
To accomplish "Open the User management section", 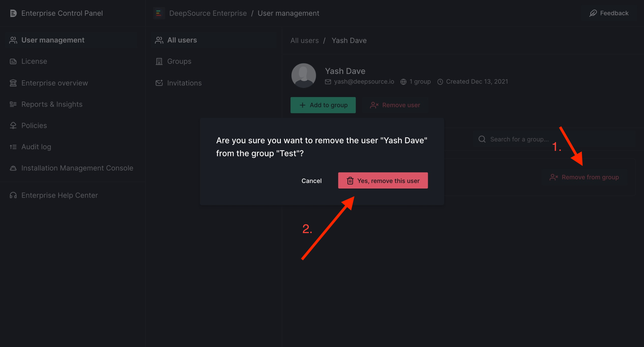I will (53, 40).
